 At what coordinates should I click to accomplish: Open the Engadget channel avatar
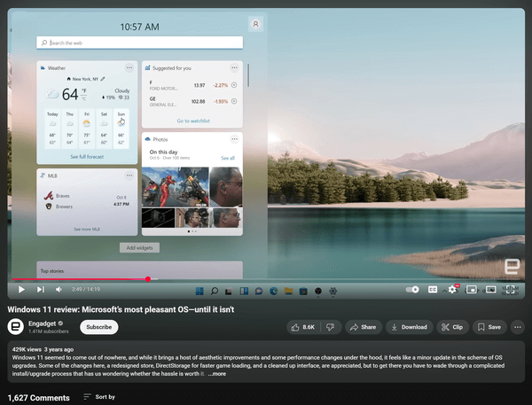[x=16, y=327]
